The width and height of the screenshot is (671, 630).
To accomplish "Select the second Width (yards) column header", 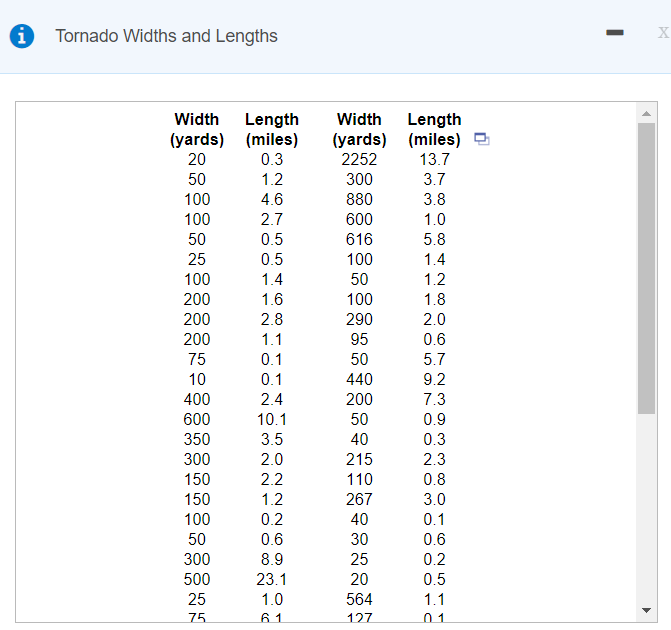I will tap(359, 129).
